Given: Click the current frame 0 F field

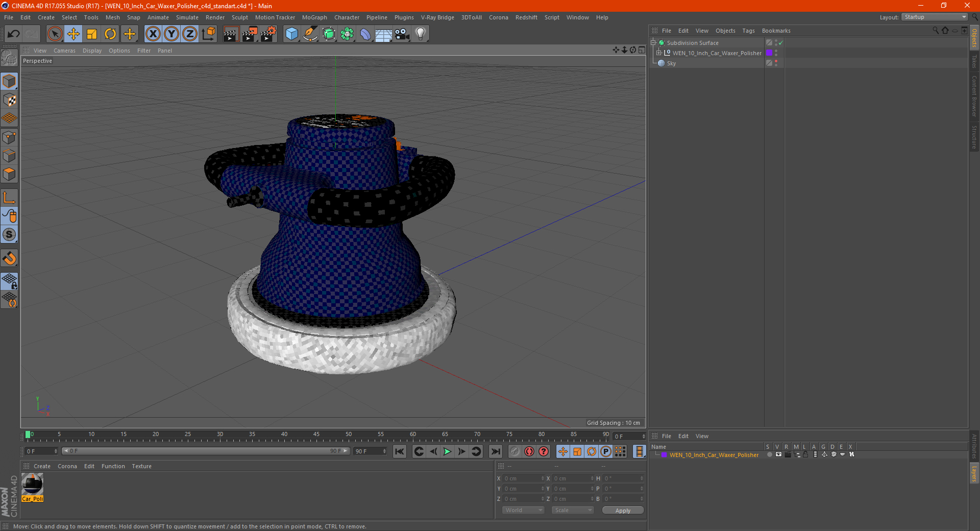Looking at the screenshot, I should (42, 451).
